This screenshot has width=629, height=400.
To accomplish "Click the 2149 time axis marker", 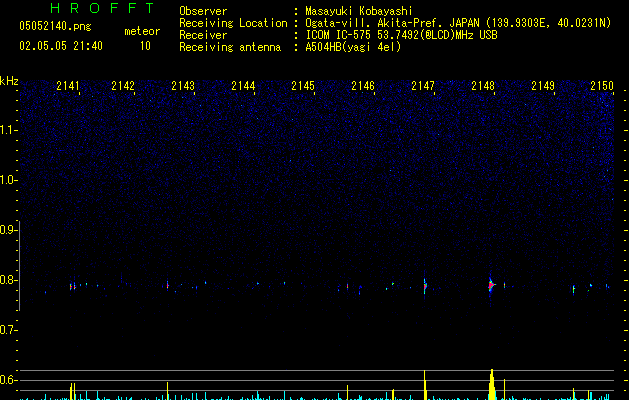I will point(543,85).
